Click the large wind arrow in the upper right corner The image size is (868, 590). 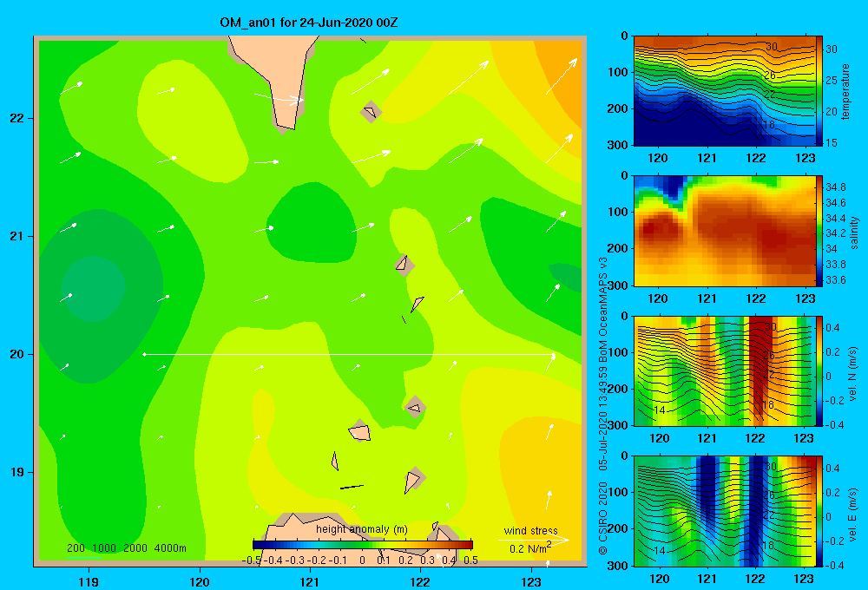[562, 76]
